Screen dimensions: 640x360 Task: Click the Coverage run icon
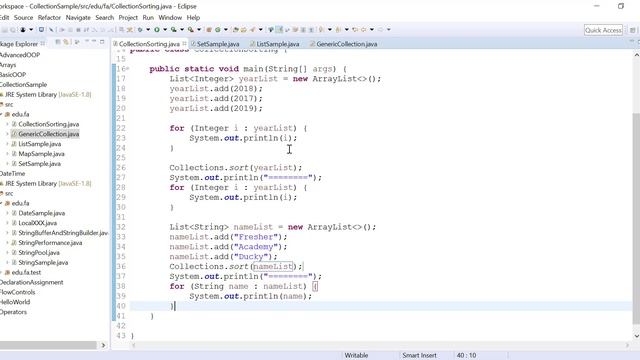coord(173,29)
